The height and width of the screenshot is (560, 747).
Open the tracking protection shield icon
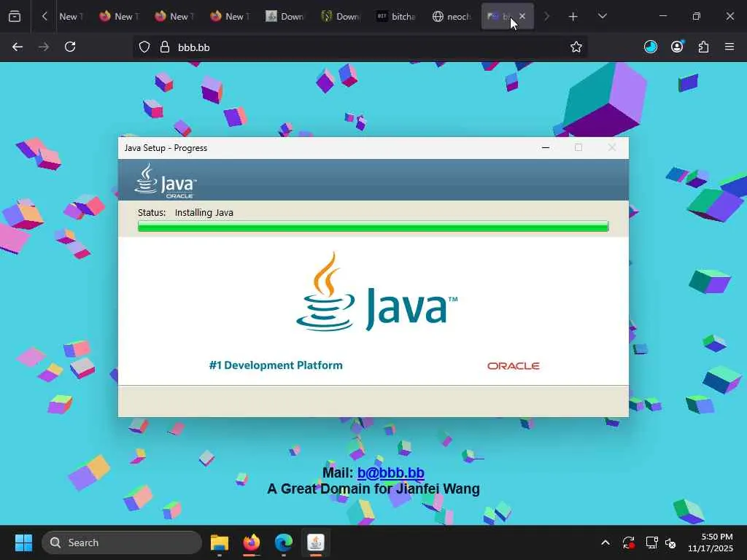click(144, 47)
